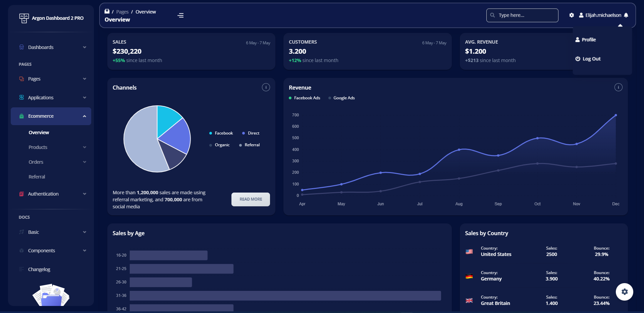Click the Dashboards sidebar icon
644x313 pixels.
21,47
